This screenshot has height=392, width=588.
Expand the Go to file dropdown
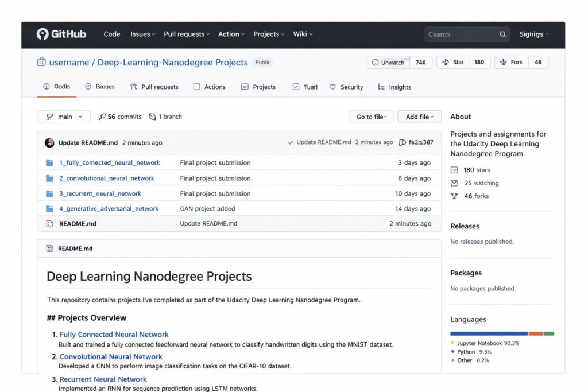371,117
